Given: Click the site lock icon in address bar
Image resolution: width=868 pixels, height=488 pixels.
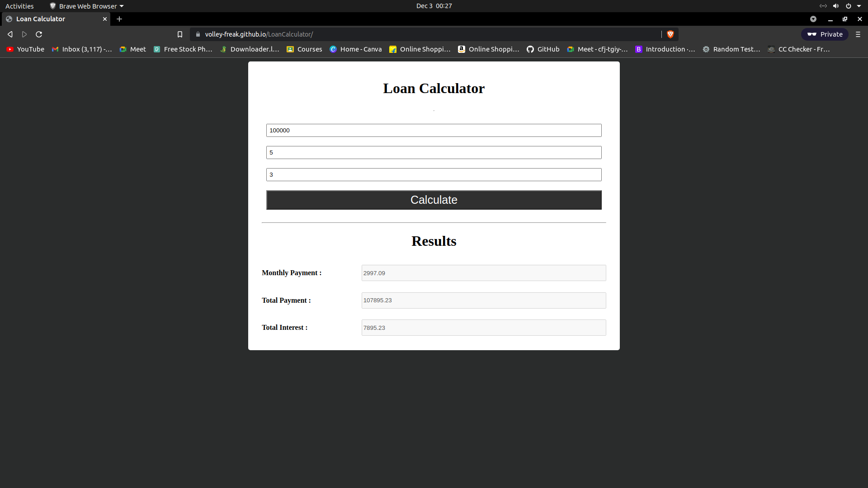Looking at the screenshot, I should click(198, 34).
